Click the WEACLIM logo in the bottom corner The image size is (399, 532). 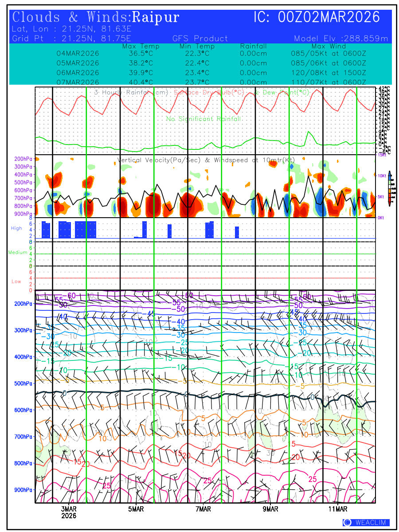(366, 522)
